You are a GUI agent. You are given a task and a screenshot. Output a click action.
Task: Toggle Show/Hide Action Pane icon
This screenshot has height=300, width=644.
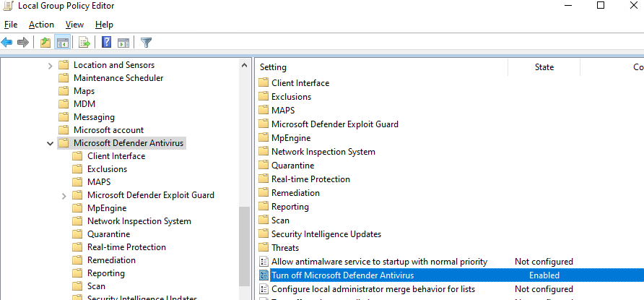(123, 42)
